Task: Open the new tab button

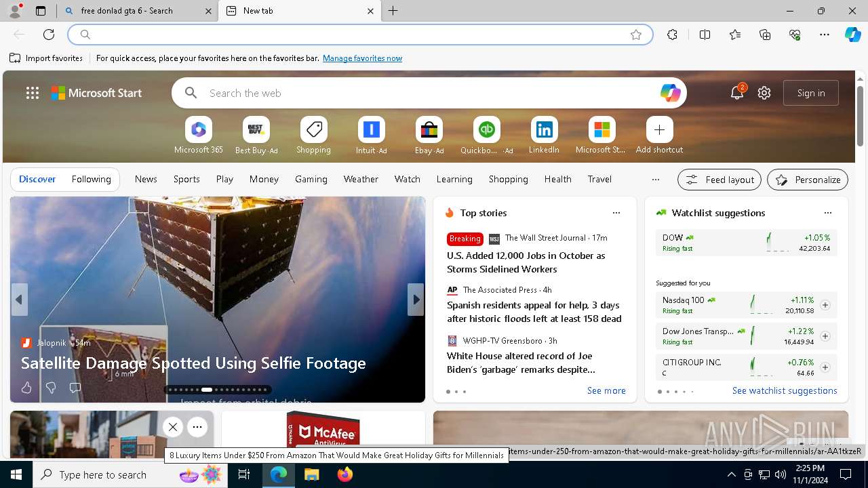Action: pyautogui.click(x=393, y=11)
